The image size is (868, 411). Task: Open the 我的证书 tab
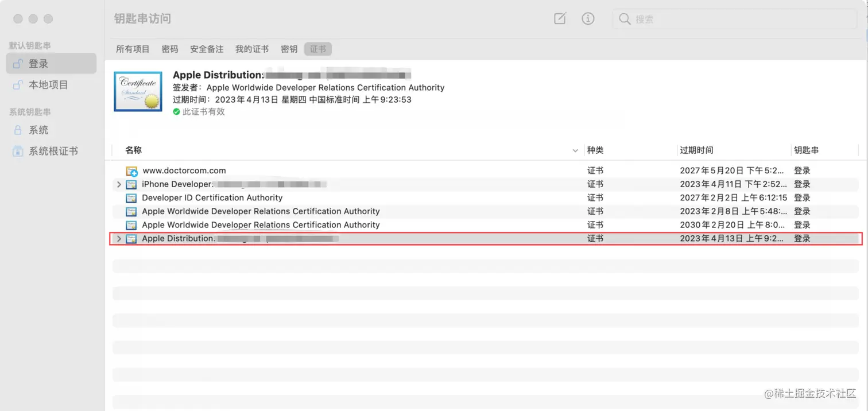pos(251,49)
